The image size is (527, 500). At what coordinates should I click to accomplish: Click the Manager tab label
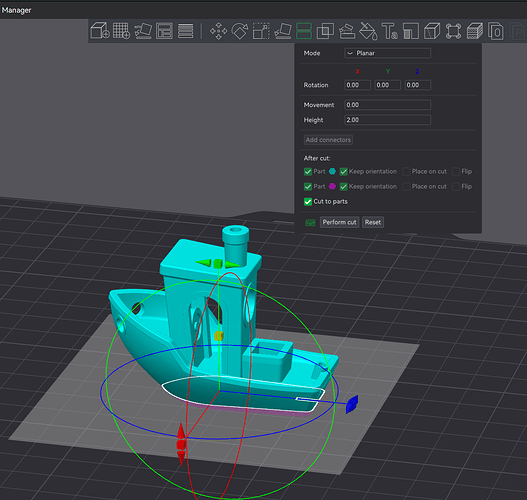(x=16, y=10)
